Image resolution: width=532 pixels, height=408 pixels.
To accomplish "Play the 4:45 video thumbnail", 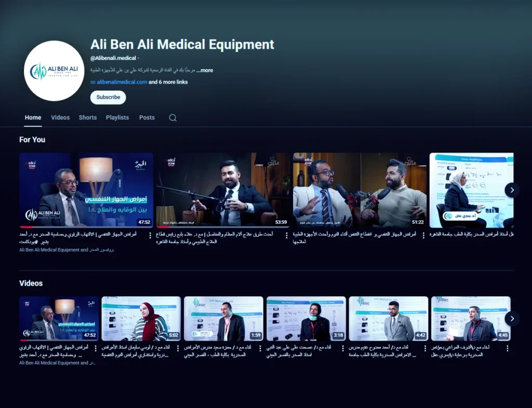I will [471, 319].
